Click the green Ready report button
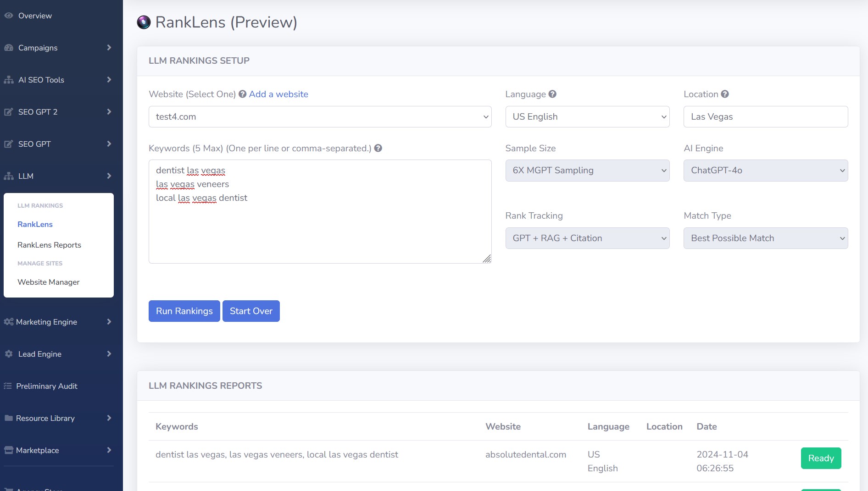 tap(821, 458)
